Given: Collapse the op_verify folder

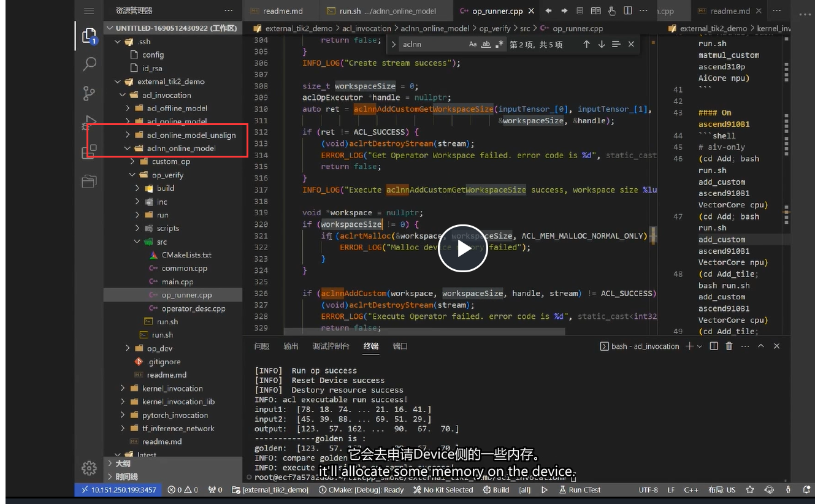Looking at the screenshot, I should click(x=132, y=175).
